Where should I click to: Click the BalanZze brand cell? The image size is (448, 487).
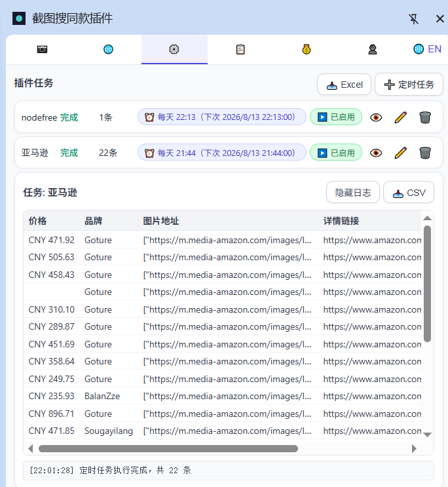coord(102,397)
